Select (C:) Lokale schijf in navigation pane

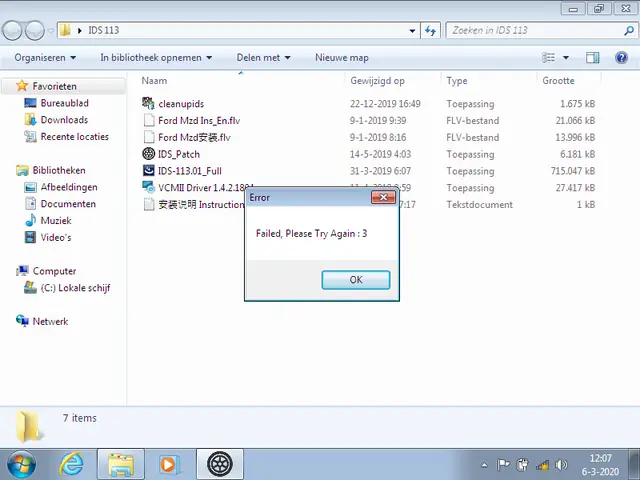coord(74,288)
